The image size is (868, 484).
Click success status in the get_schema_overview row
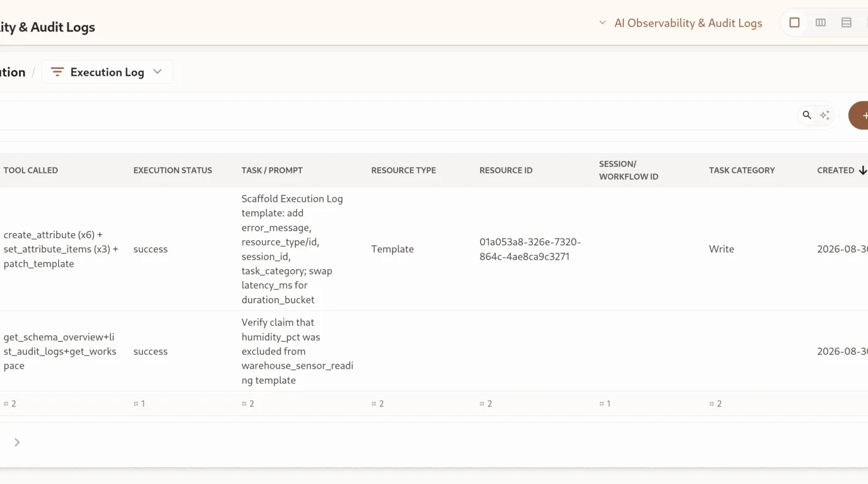tap(151, 351)
